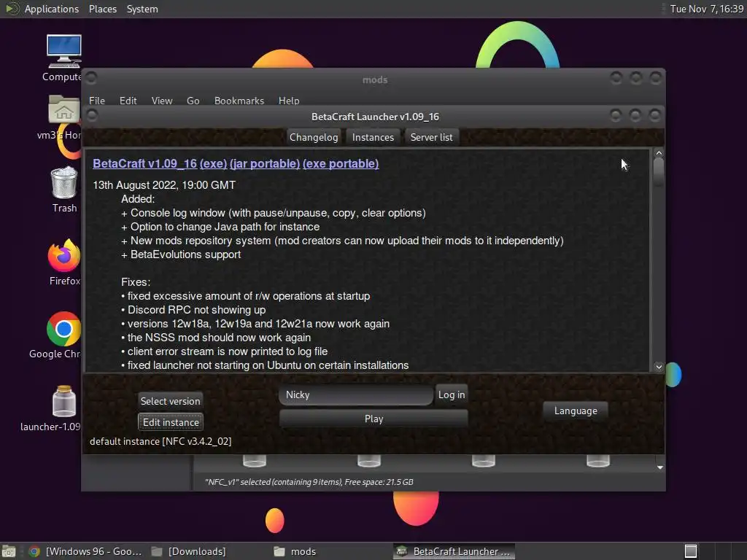Open the (jar portable) download link
This screenshot has width=747, height=560.
[265, 163]
